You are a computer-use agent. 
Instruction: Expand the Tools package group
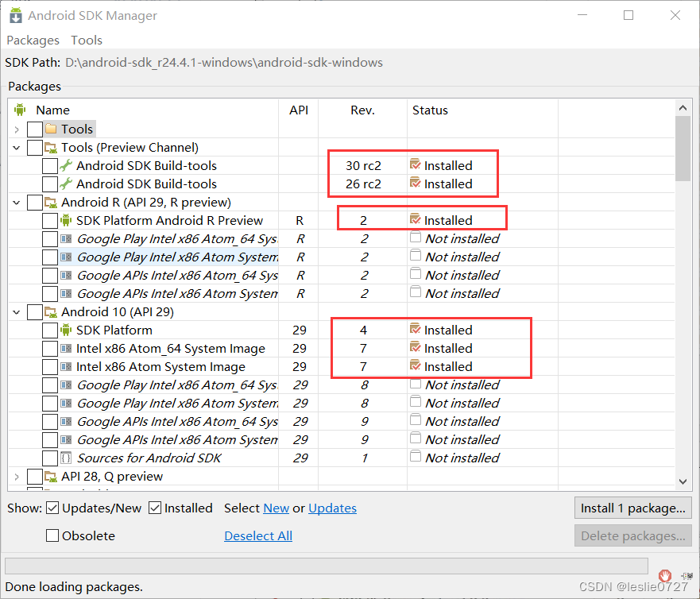17,129
